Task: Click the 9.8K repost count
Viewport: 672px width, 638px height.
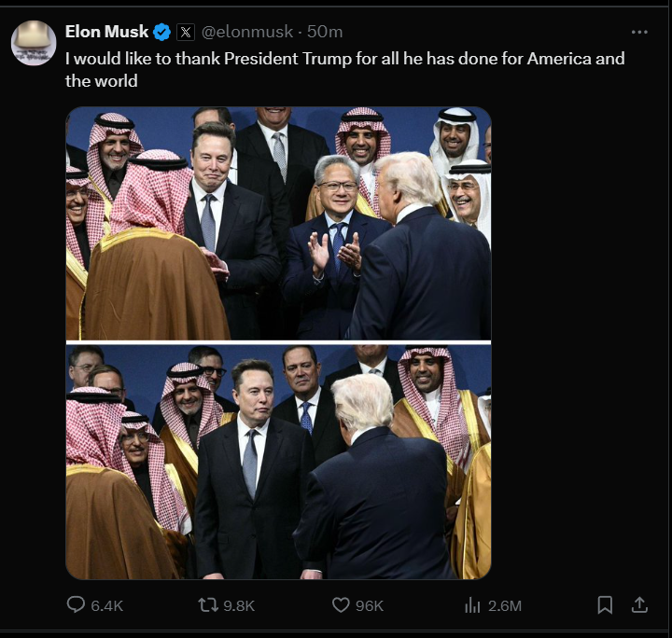Action: [x=239, y=605]
